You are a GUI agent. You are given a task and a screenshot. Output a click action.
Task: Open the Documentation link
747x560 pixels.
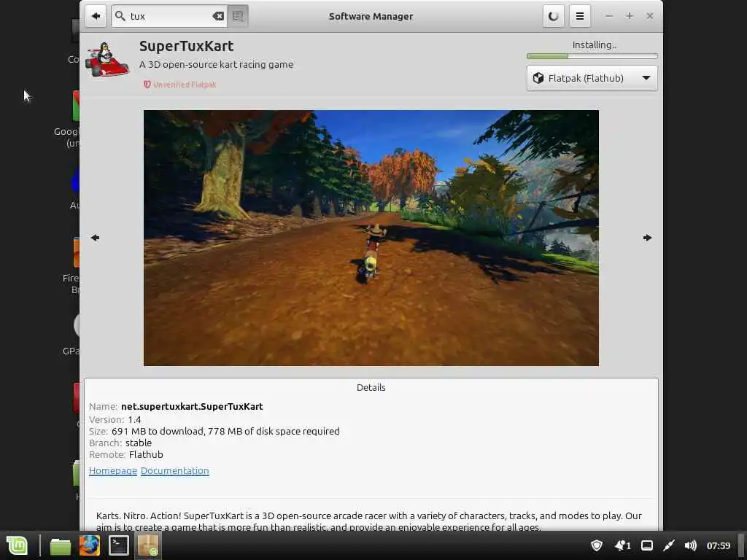click(x=175, y=470)
